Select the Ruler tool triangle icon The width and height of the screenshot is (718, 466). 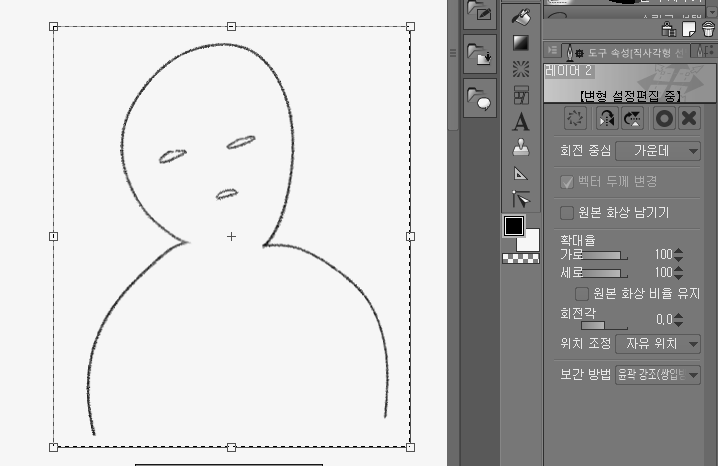tap(521, 173)
